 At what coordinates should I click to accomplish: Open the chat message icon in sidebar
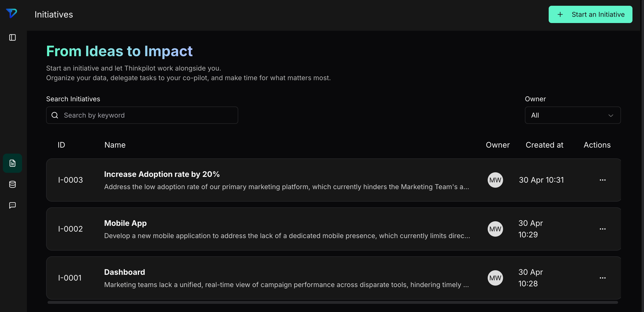12,205
